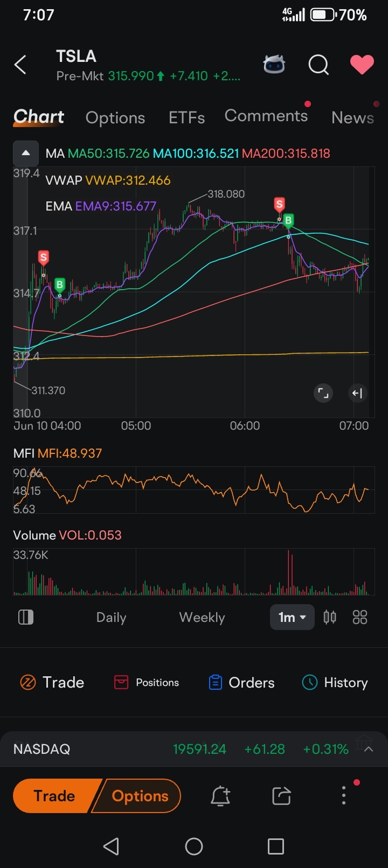Add a price alert with bell icon
This screenshot has height=868, width=388.
(220, 796)
